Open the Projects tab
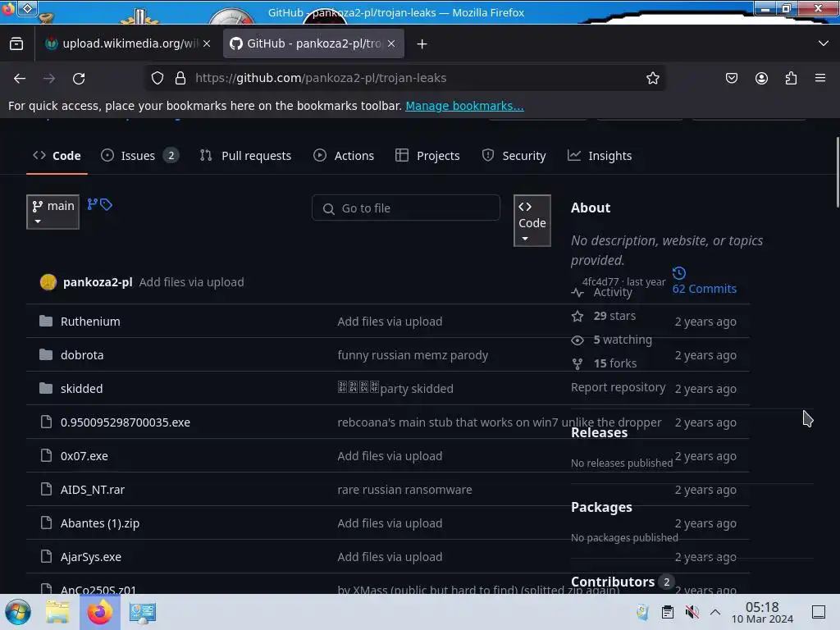The image size is (840, 630). (427, 156)
